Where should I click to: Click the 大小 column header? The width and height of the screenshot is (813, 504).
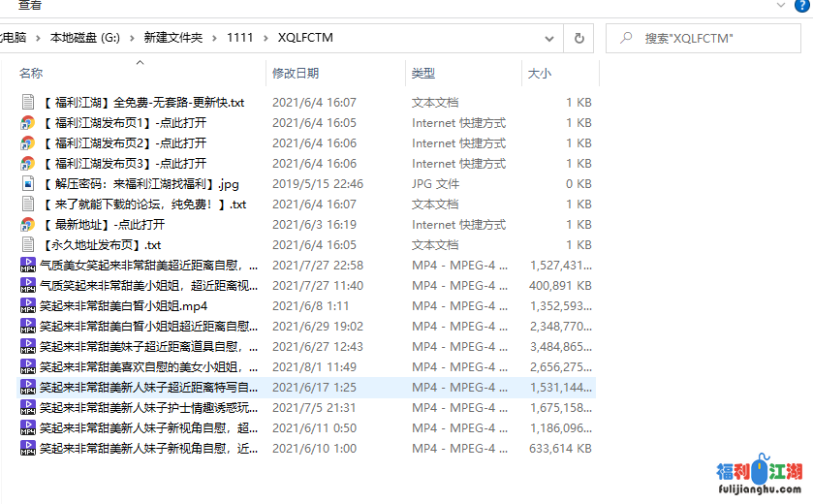pos(540,74)
